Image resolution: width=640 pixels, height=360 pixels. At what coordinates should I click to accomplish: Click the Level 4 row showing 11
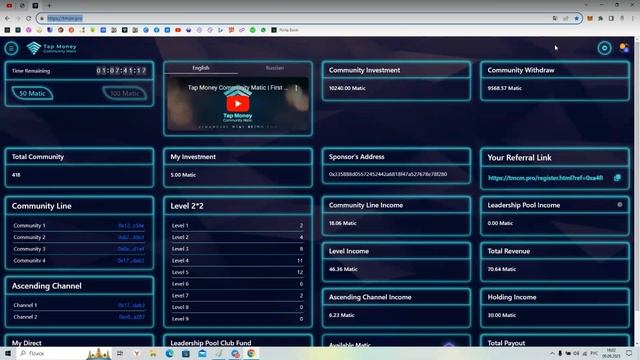pyautogui.click(x=238, y=260)
